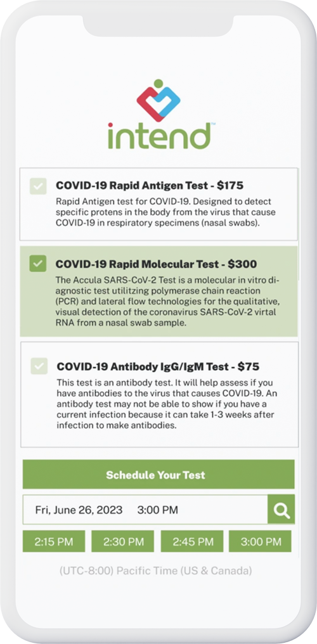
Task: Click the Schedule Your Test button
Action: pyautogui.click(x=158, y=474)
